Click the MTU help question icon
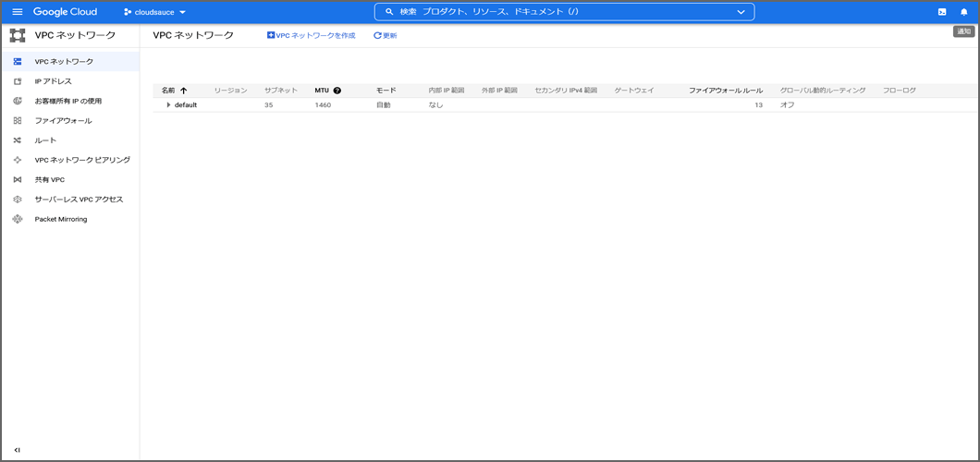Screen dimensions: 980x462 click(337, 91)
